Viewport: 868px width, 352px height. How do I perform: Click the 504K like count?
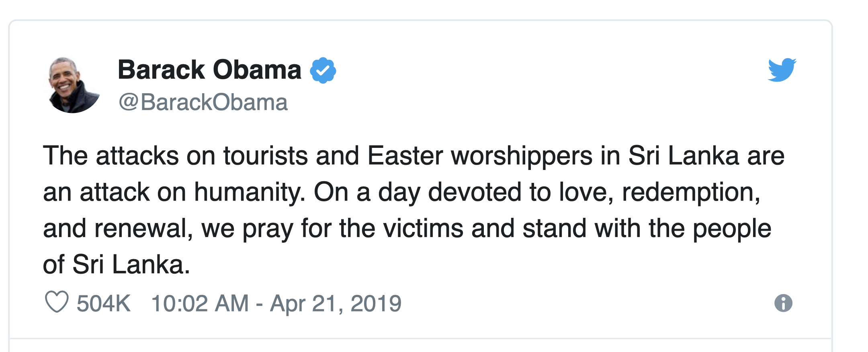(103, 303)
